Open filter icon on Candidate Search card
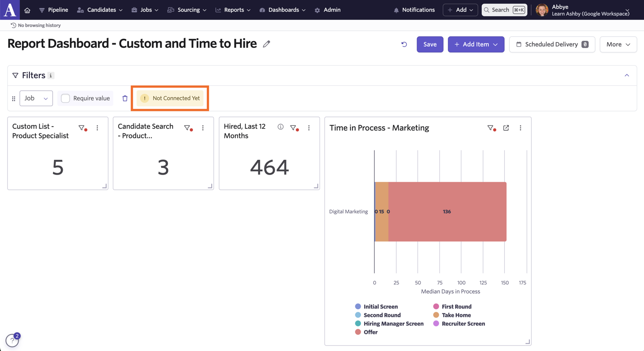The height and width of the screenshot is (351, 644). (x=188, y=128)
